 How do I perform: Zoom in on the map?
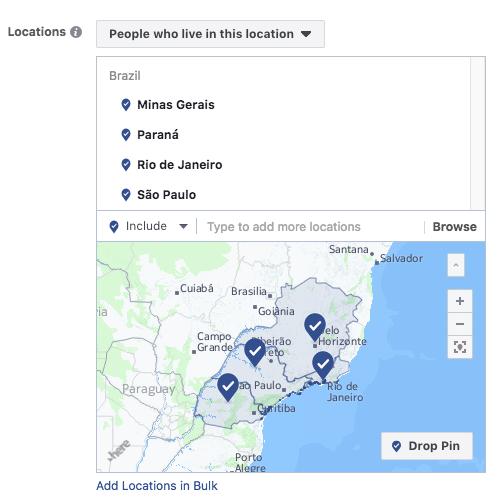[x=460, y=301]
